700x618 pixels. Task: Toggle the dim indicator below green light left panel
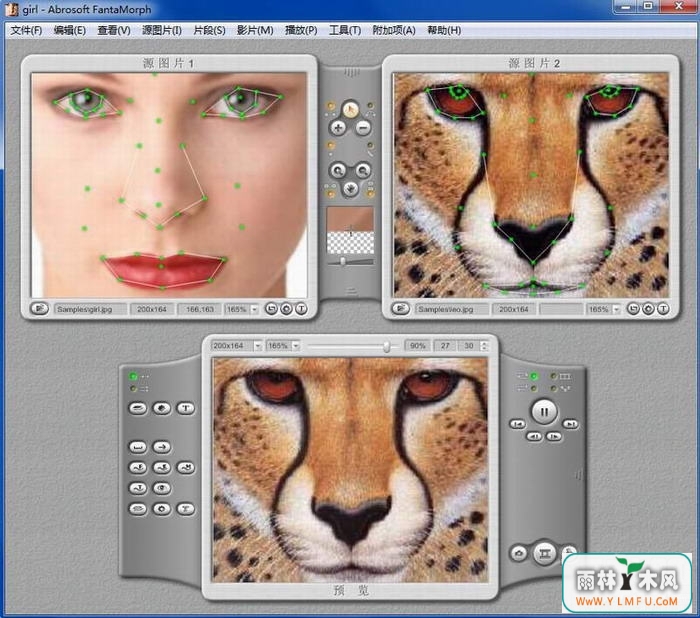tap(133, 389)
